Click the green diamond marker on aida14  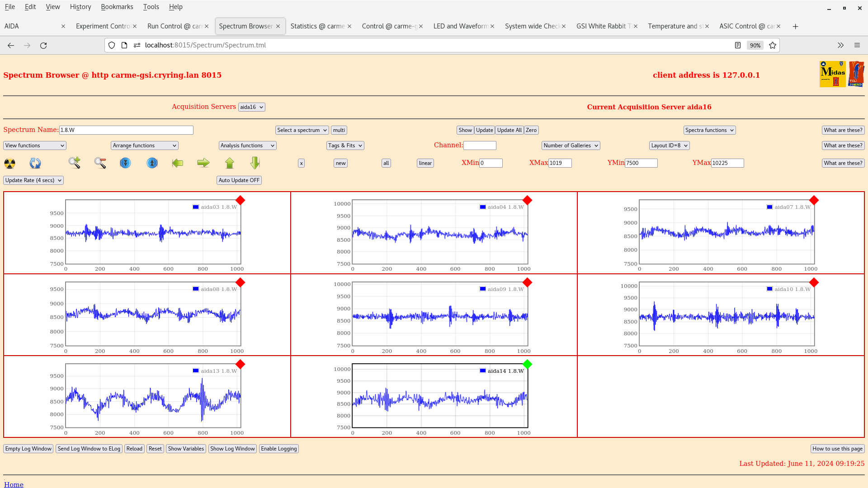click(527, 364)
